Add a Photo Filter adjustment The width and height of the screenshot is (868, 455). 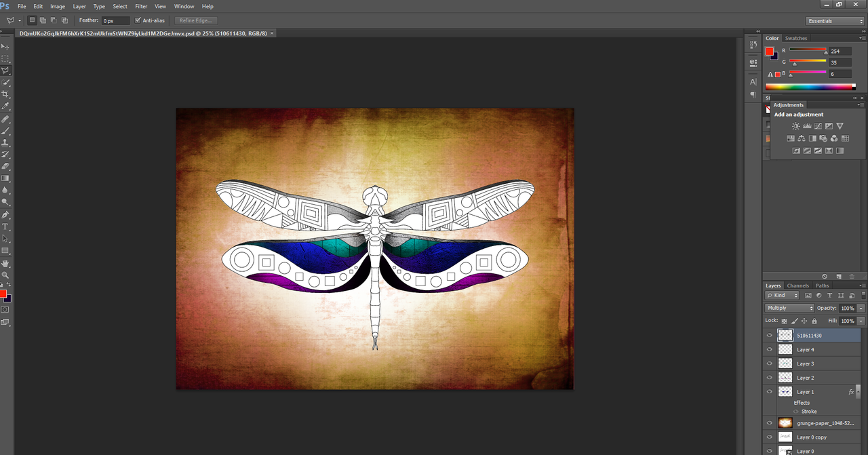[823, 138]
